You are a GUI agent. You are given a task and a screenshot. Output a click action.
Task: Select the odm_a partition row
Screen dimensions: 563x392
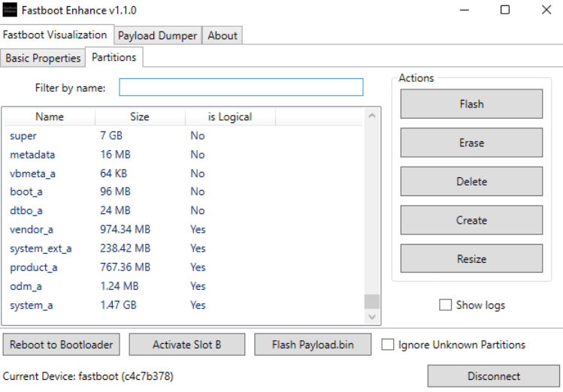(x=183, y=286)
